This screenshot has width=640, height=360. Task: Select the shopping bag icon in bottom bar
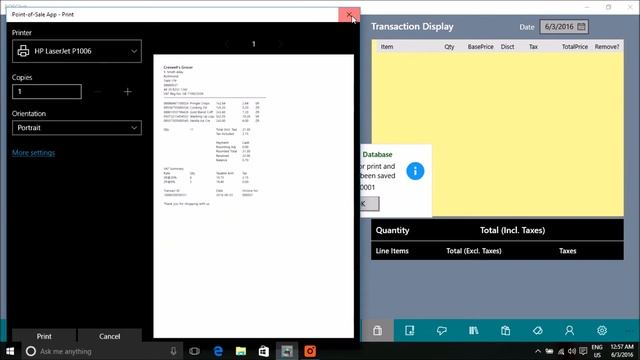click(378, 331)
